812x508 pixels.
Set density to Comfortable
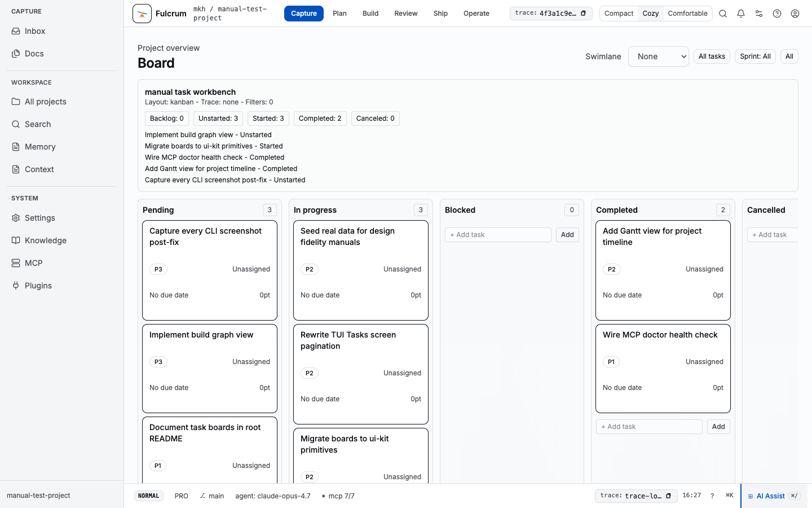[x=687, y=14]
